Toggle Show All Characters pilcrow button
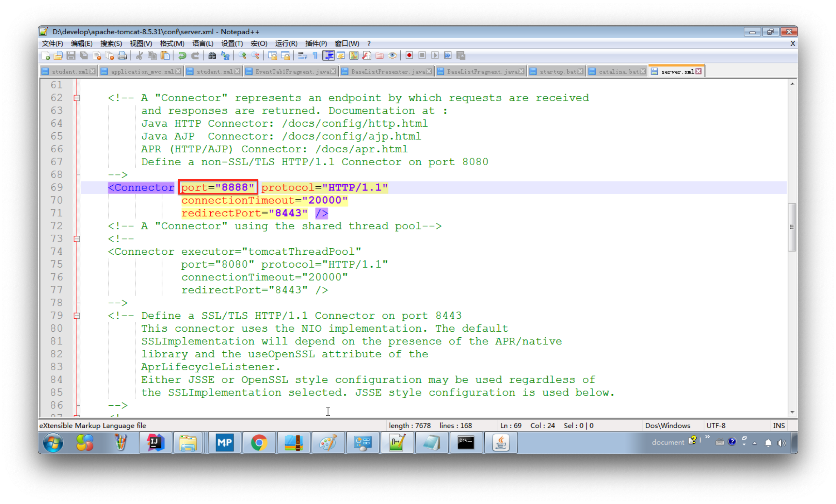This screenshot has height=504, width=836. [x=315, y=55]
